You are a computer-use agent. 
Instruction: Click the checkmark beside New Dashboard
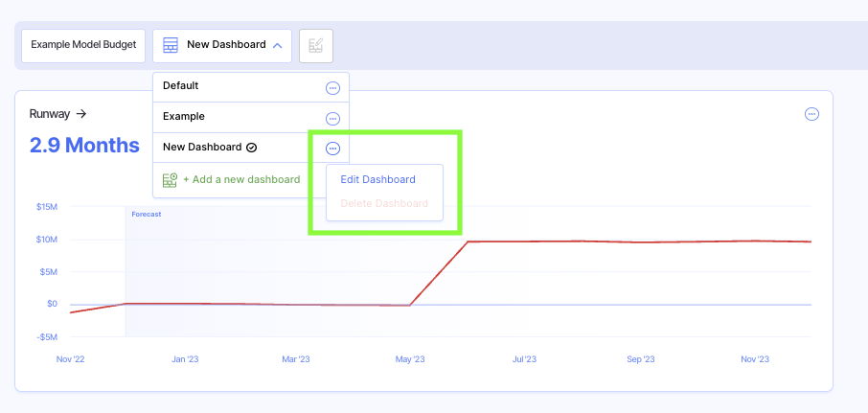click(251, 148)
